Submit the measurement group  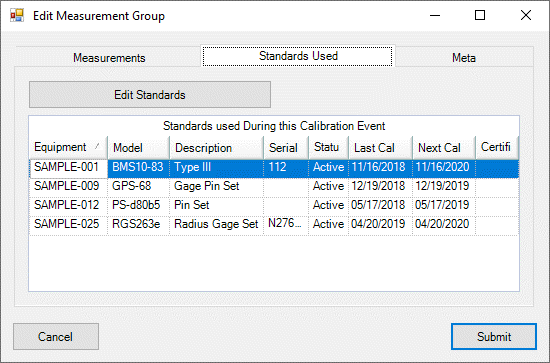(x=494, y=337)
